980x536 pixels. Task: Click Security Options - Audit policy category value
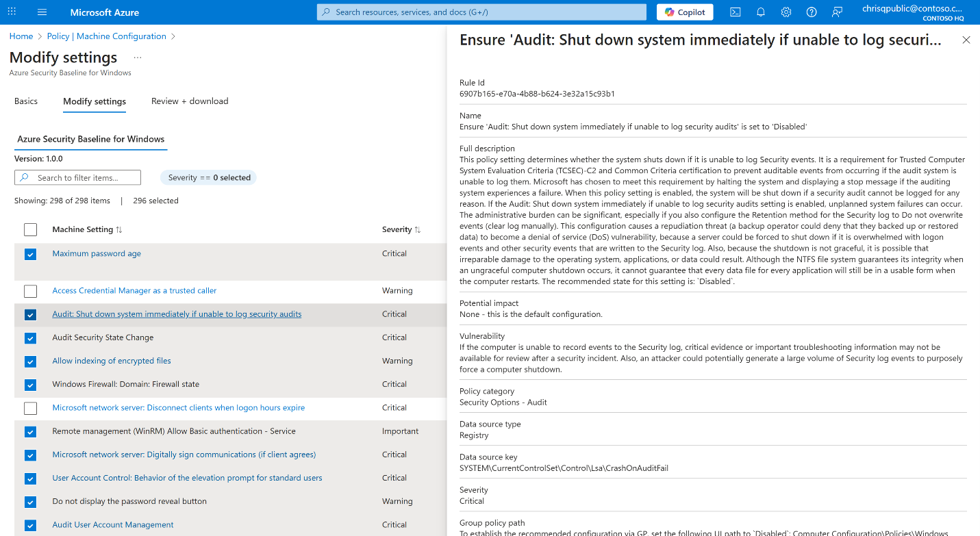[503, 403]
